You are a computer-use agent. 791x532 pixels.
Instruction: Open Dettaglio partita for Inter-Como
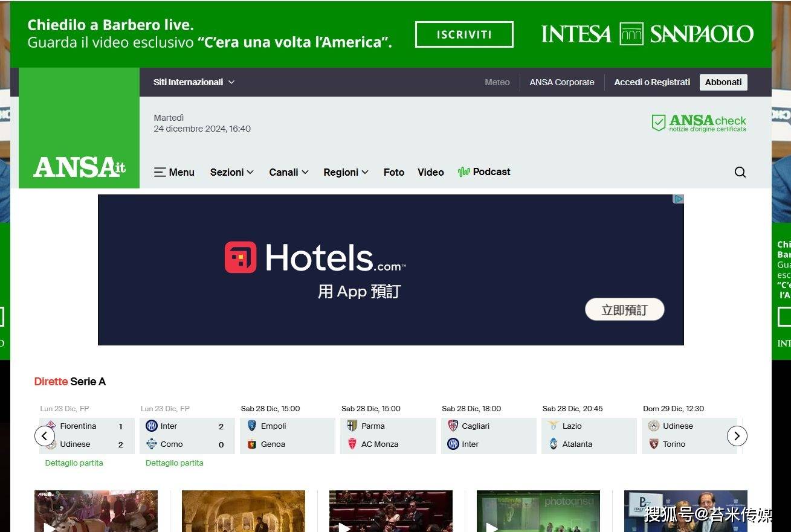click(x=174, y=463)
